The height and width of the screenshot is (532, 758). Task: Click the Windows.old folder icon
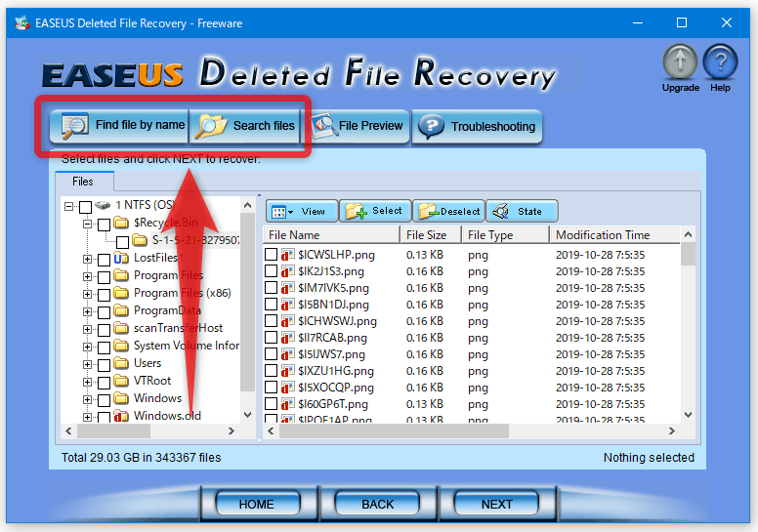[x=121, y=416]
